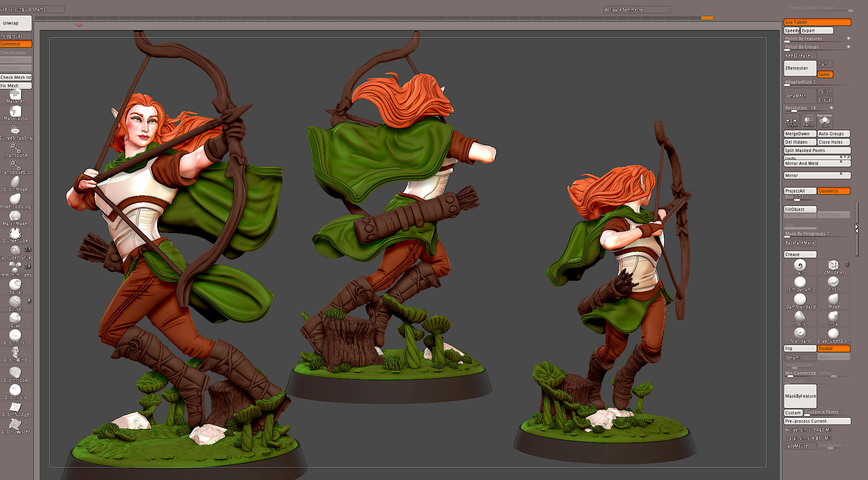Toggle Symmetry option in UV panel
Image resolution: width=868 pixels, height=480 pixels.
pos(15,44)
